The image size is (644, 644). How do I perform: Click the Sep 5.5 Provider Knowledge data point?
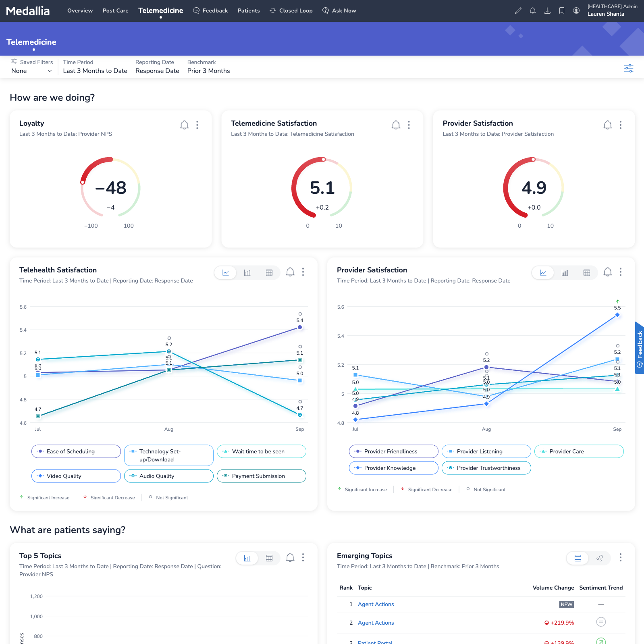tap(617, 315)
